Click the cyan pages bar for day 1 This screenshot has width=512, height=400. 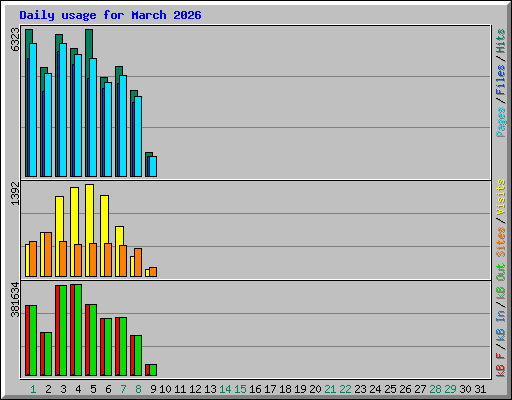(x=33, y=110)
